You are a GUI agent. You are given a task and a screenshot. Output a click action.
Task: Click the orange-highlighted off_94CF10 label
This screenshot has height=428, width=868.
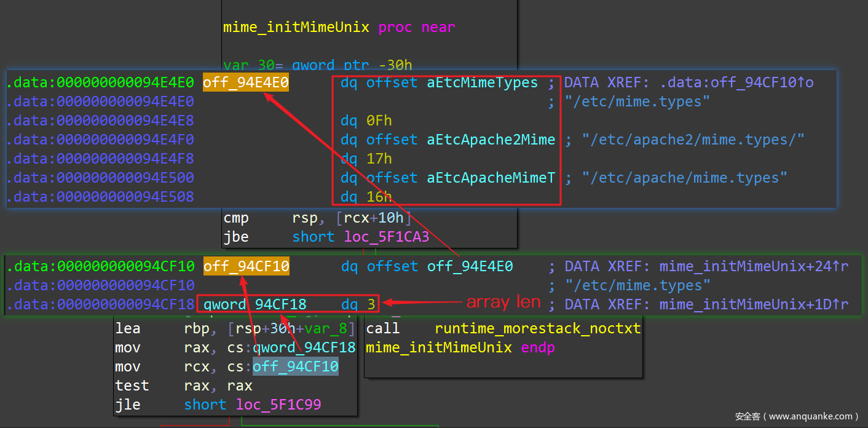tap(246, 266)
